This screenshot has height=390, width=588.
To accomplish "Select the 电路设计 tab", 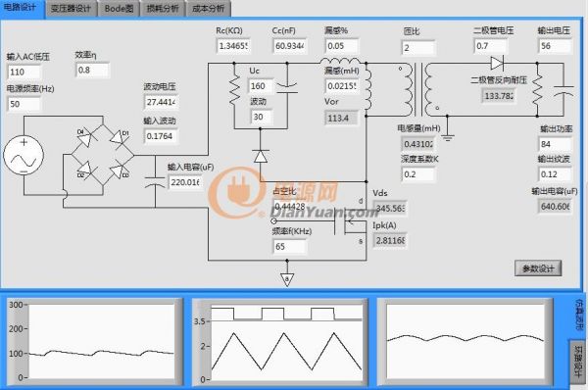I will tap(22, 8).
